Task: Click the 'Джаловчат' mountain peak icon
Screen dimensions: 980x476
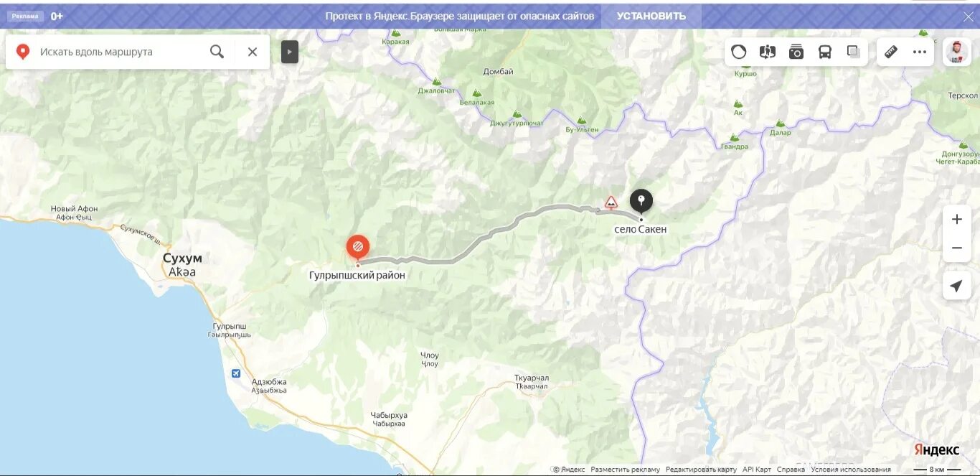Action: [436, 82]
